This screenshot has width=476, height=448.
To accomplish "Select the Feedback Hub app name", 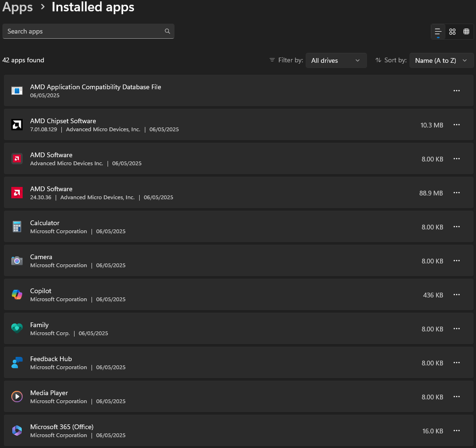I will click(x=51, y=359).
